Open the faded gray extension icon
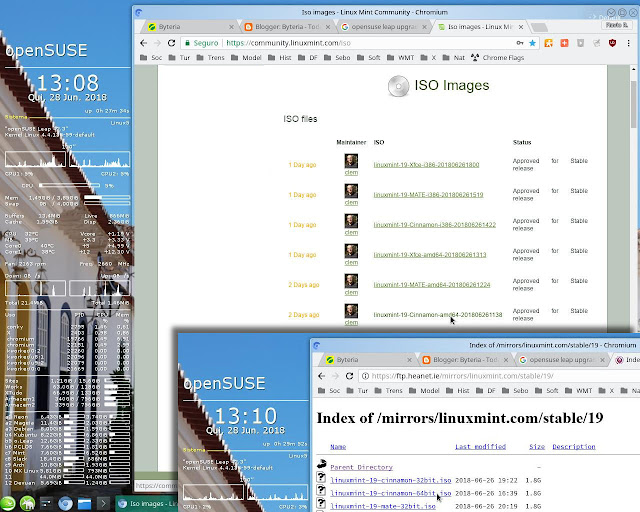 pyautogui.click(x=596, y=43)
